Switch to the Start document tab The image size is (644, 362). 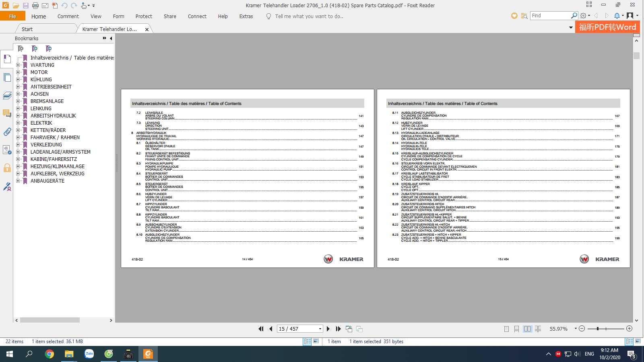pos(27,29)
